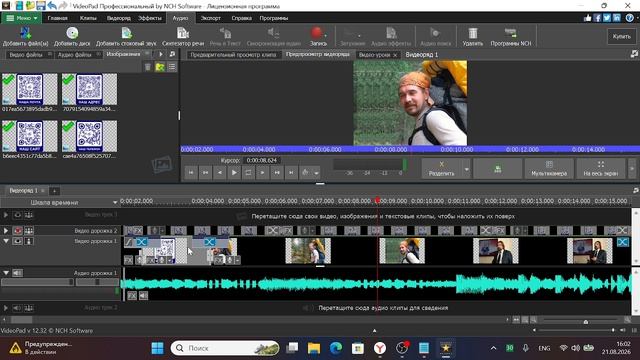Switch media bin to list view
Screen dimensions: 640x360
tap(172, 67)
